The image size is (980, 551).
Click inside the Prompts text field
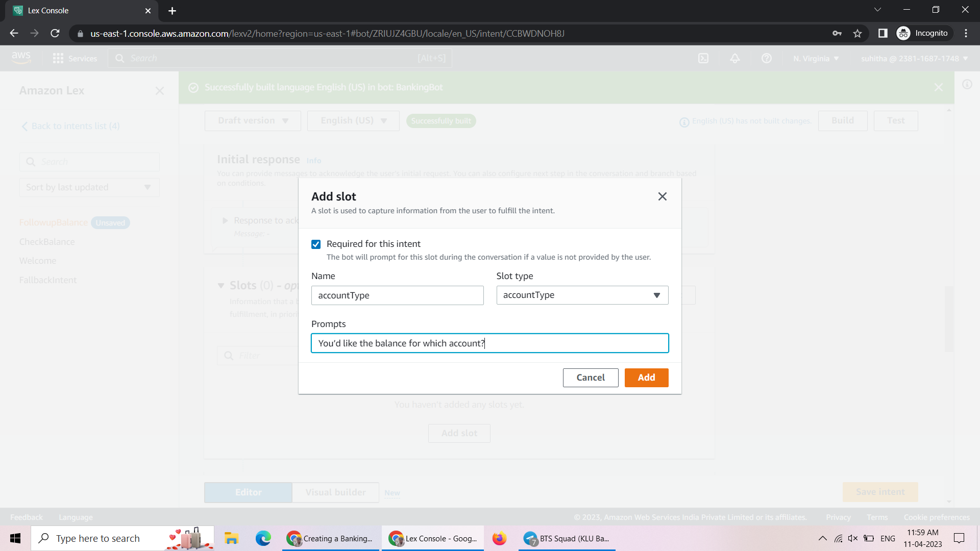coord(489,343)
